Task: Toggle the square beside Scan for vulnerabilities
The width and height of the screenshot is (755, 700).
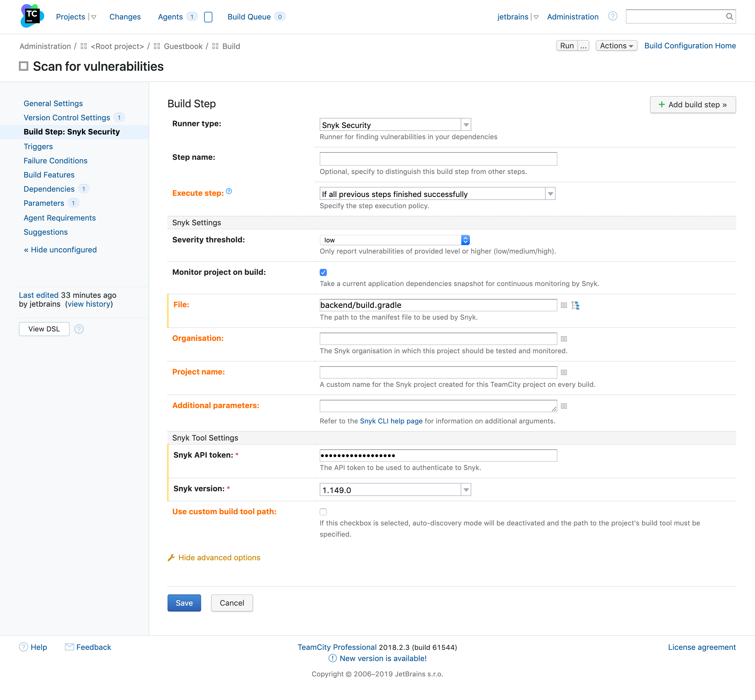Action: pyautogui.click(x=24, y=66)
